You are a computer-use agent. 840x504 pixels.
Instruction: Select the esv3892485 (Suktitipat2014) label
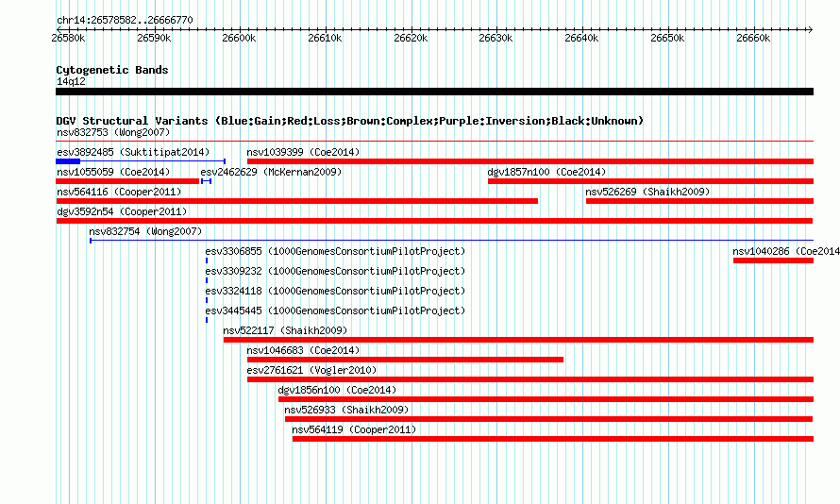pos(133,152)
